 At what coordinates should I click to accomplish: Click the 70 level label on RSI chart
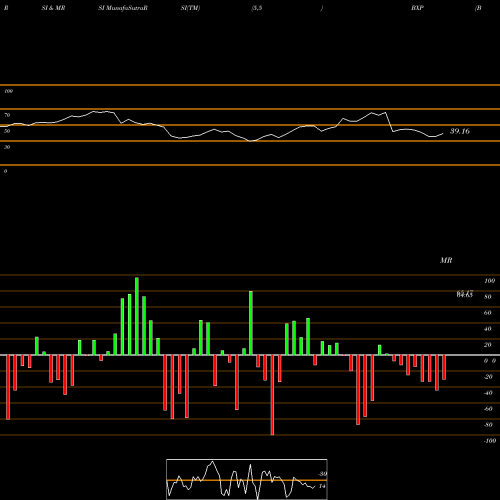pos(7,115)
